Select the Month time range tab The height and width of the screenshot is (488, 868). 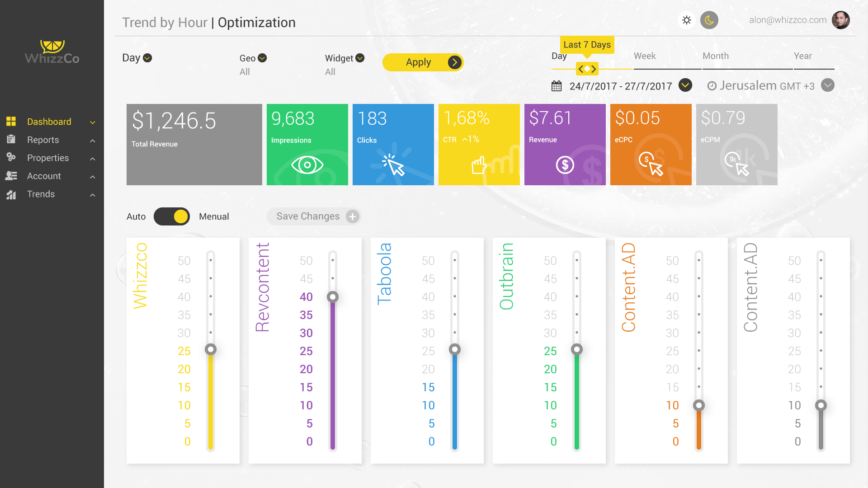(x=716, y=56)
